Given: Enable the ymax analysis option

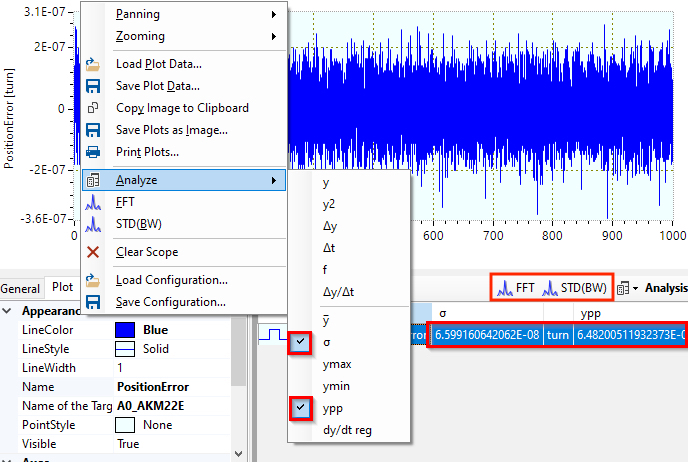Looking at the screenshot, I should pos(336,364).
